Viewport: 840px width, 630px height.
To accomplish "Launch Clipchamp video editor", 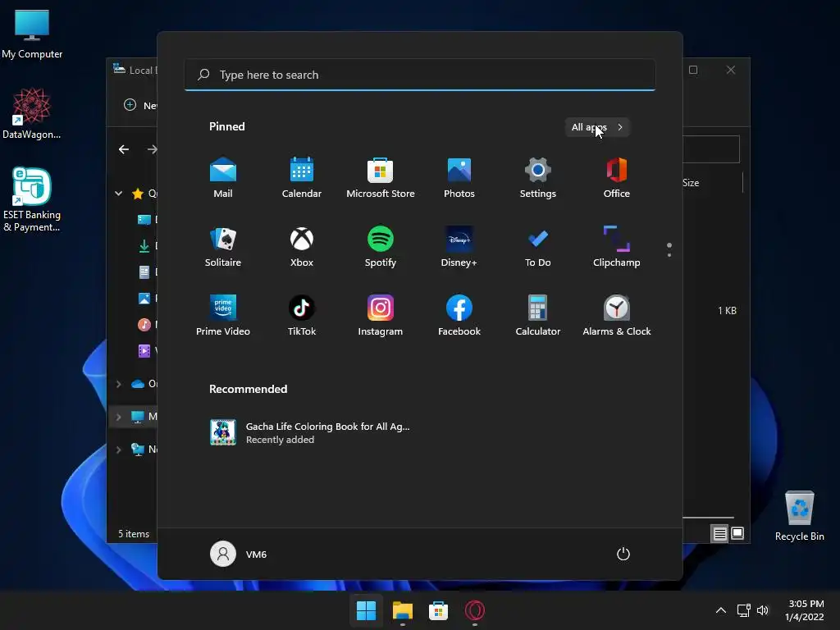I will [617, 247].
